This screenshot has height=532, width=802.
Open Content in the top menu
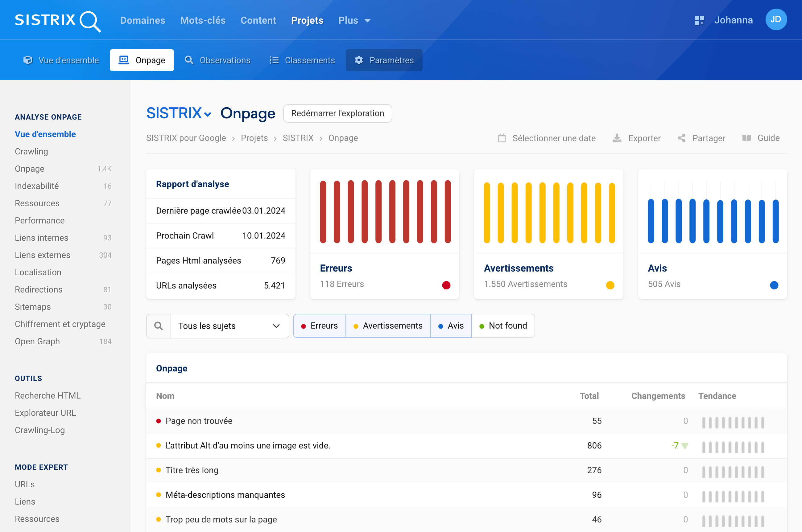pyautogui.click(x=258, y=20)
